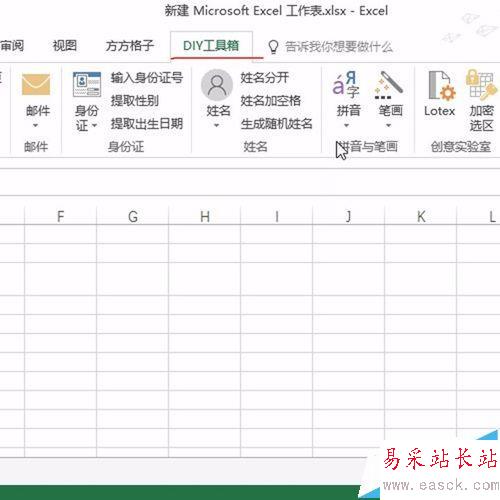Select column K header

[x=421, y=216]
